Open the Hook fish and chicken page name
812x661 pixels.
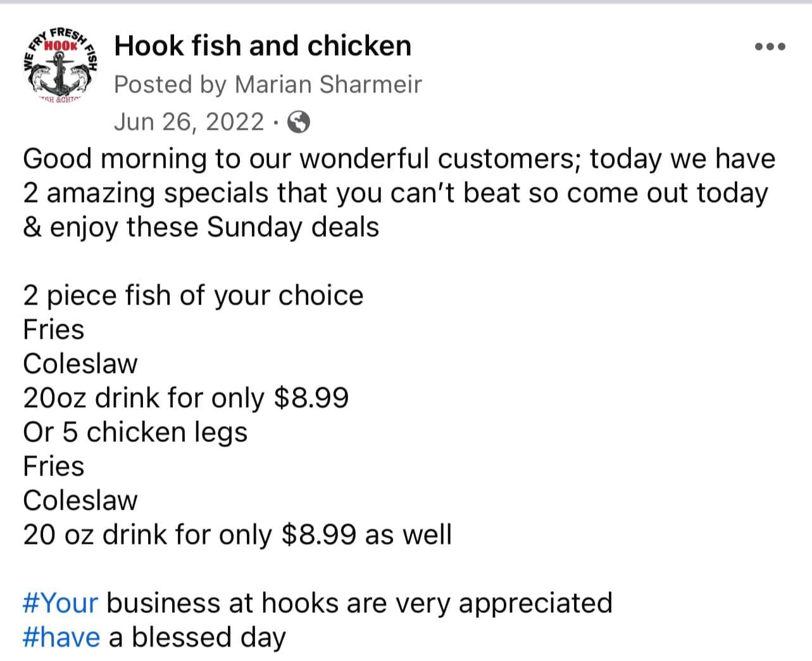tap(263, 46)
